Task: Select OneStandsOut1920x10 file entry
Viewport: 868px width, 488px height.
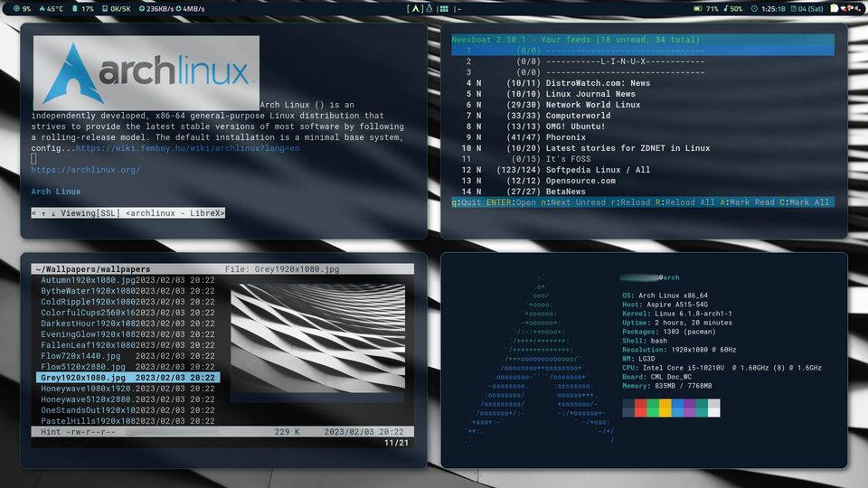Action: [x=127, y=410]
